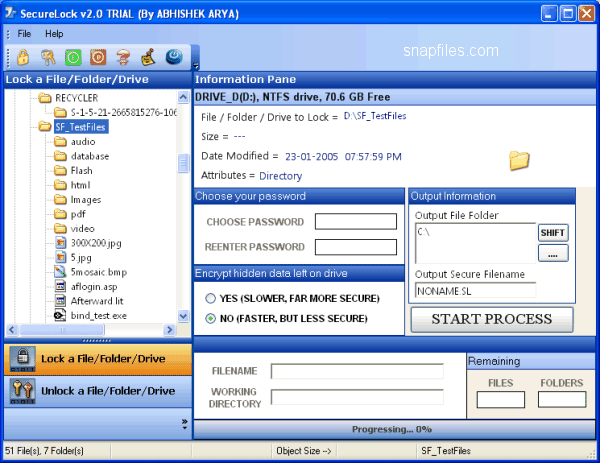Click the SHIFT button
The width and height of the screenshot is (600, 463).
pos(553,233)
